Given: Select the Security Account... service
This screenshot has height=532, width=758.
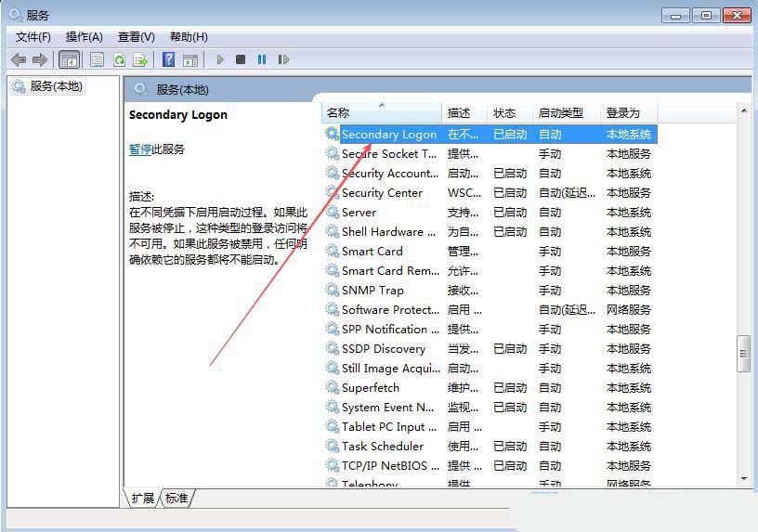Looking at the screenshot, I should point(390,173).
